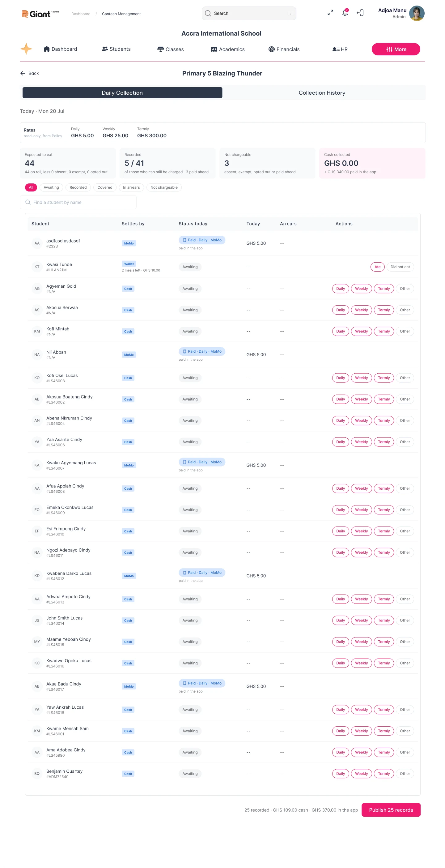Mark Kwasi Tunde as Ate
Screen dimensions: 445x868
coord(377,267)
